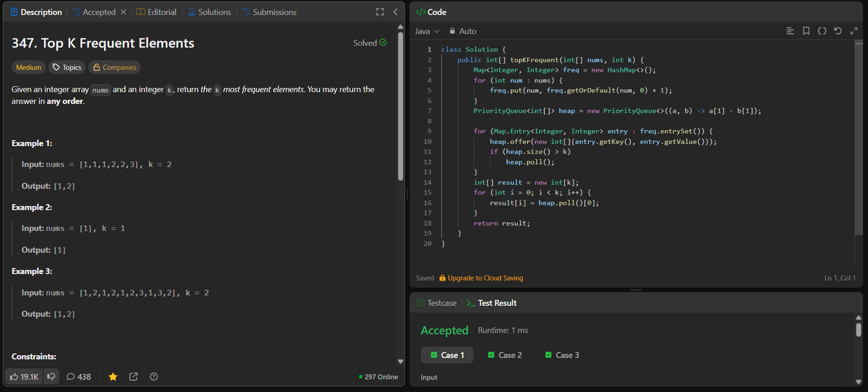Click the Upgrade to Cloud Saving link

click(x=481, y=278)
